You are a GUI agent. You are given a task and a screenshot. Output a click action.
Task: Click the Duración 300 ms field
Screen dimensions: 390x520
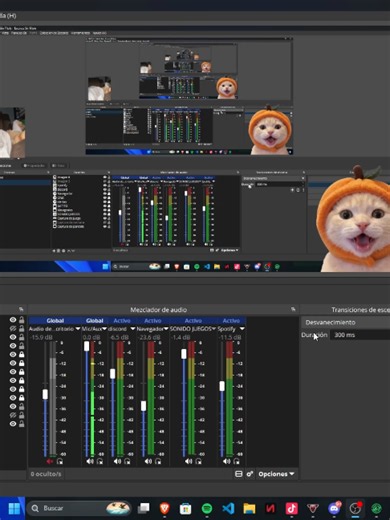360,335
